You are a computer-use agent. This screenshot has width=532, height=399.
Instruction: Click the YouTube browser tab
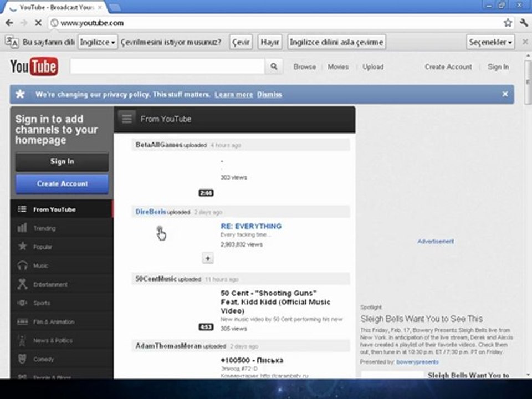(x=56, y=7)
